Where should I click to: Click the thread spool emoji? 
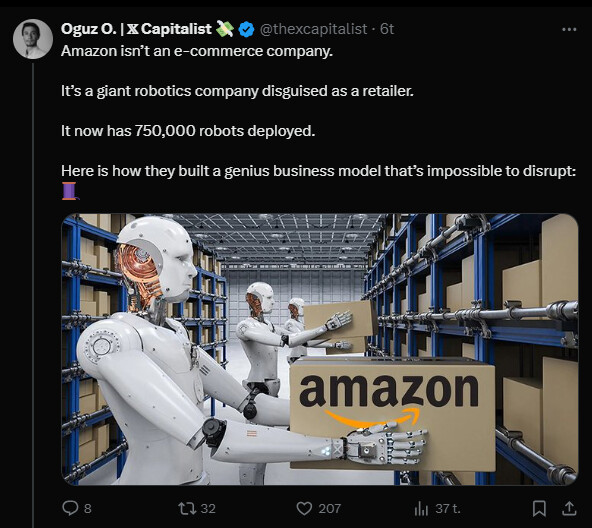coord(69,191)
